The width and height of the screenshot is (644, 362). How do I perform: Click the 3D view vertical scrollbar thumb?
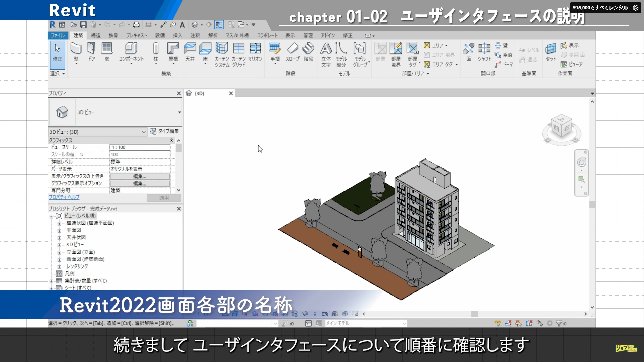[592, 204]
